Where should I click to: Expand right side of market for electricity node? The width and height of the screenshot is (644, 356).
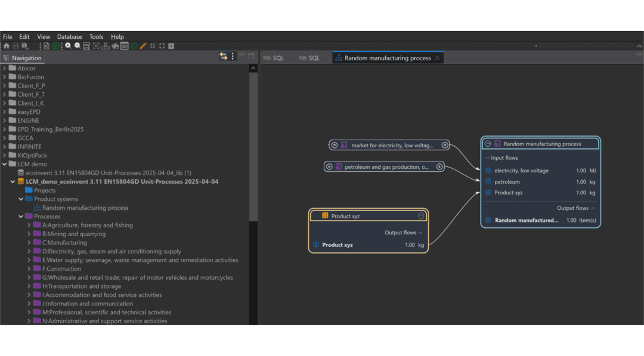(445, 145)
